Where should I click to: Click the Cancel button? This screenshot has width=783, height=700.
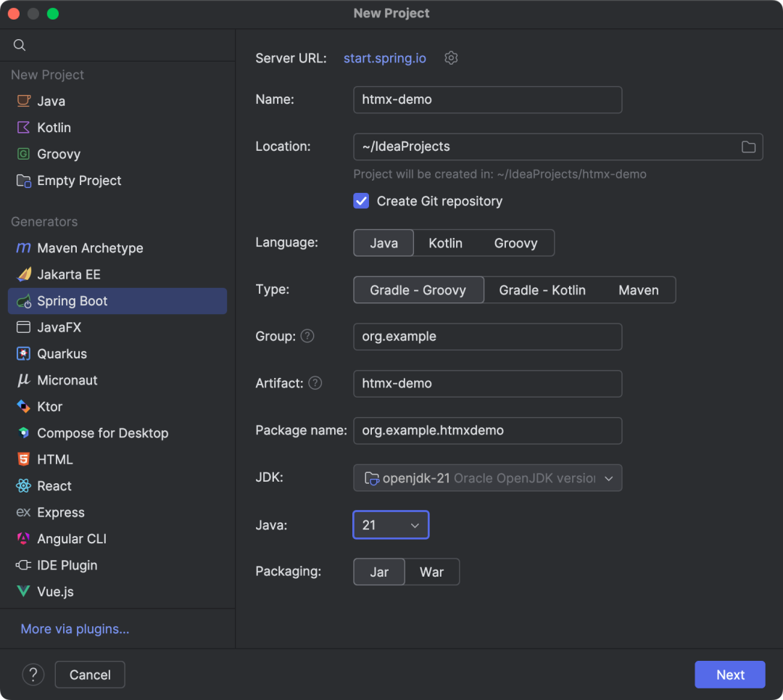(x=90, y=675)
